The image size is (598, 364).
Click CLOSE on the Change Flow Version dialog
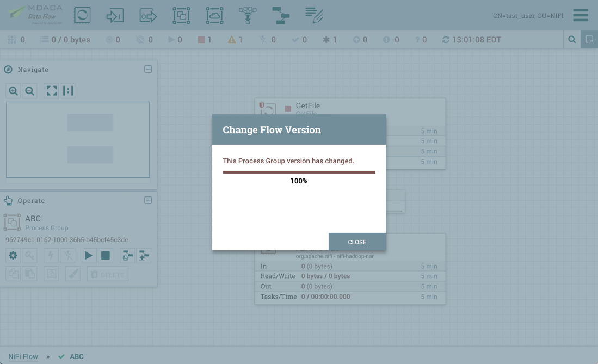coord(357,242)
